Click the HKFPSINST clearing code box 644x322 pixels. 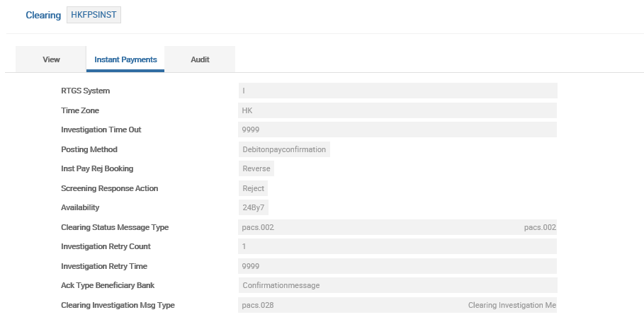click(x=94, y=15)
